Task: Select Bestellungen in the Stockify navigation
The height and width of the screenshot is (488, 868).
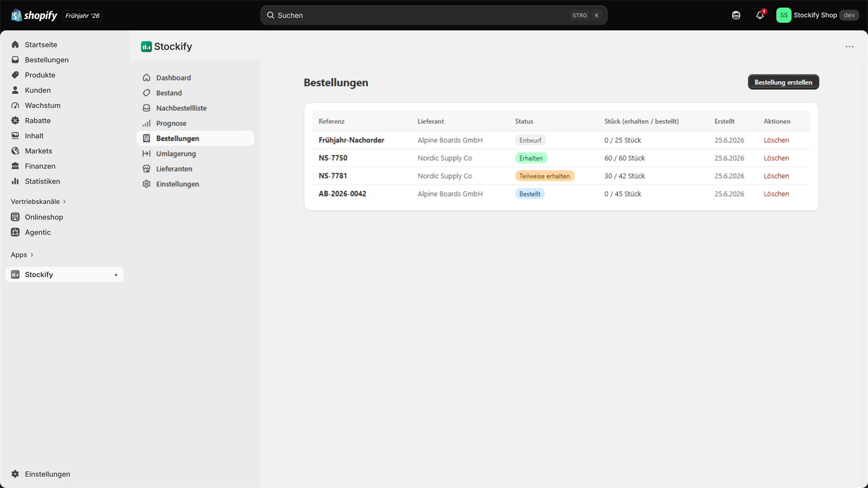Action: [195, 138]
